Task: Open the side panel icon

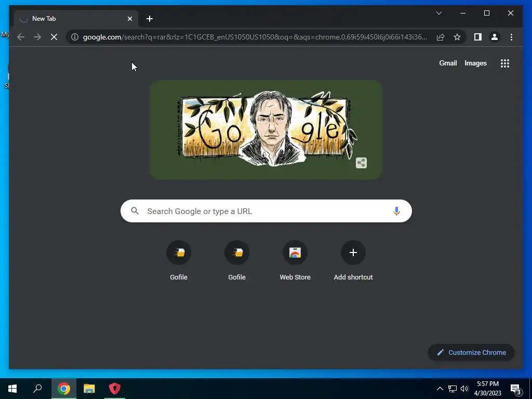Action: 478,37
